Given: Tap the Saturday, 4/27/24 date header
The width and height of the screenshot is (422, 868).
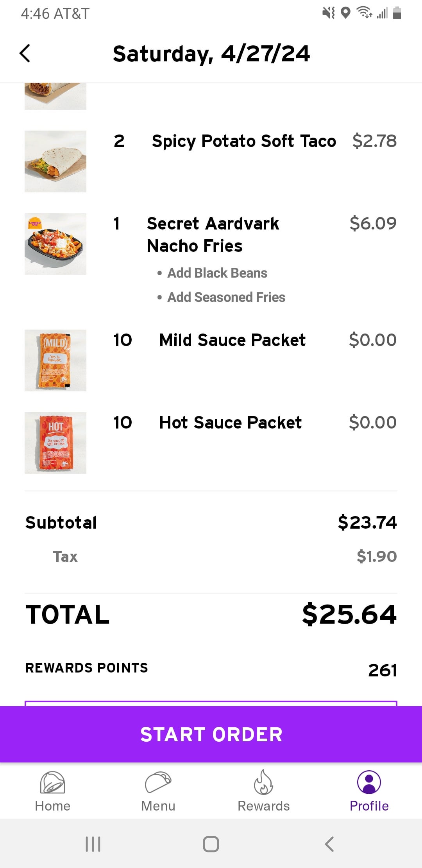Looking at the screenshot, I should point(211,54).
